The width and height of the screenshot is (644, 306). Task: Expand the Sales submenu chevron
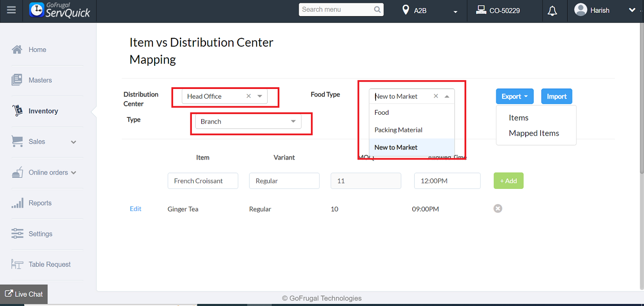pos(74,142)
